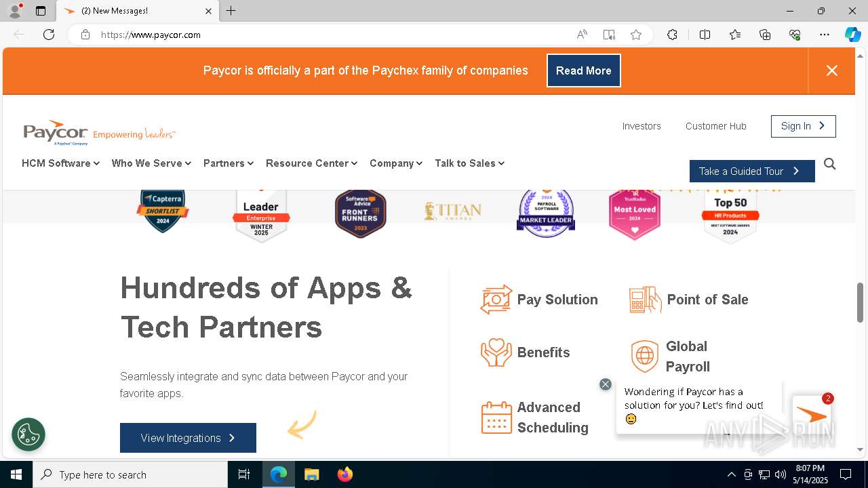
Task: Open Firefox from the taskbar
Action: pos(344,474)
